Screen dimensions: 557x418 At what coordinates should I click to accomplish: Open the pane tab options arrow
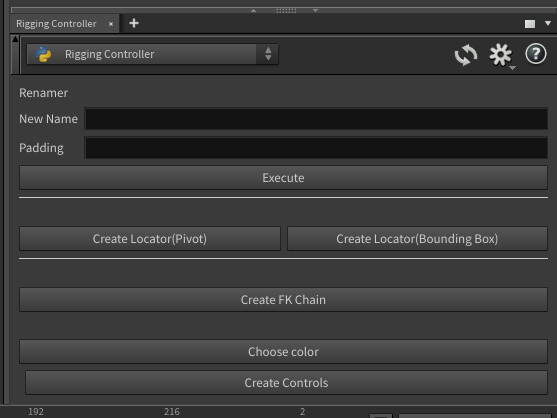pos(548,23)
